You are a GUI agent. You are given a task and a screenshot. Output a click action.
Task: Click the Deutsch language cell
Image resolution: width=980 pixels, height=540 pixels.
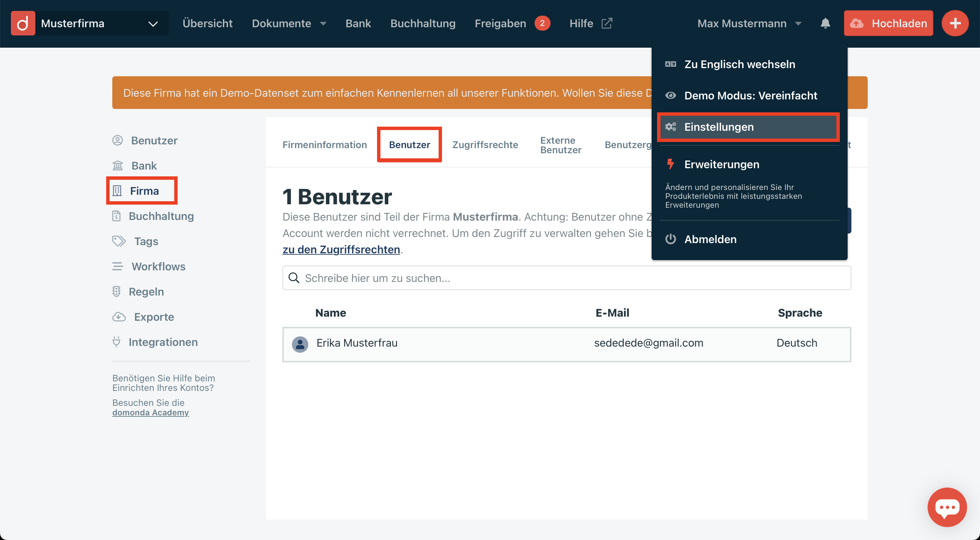[797, 343]
